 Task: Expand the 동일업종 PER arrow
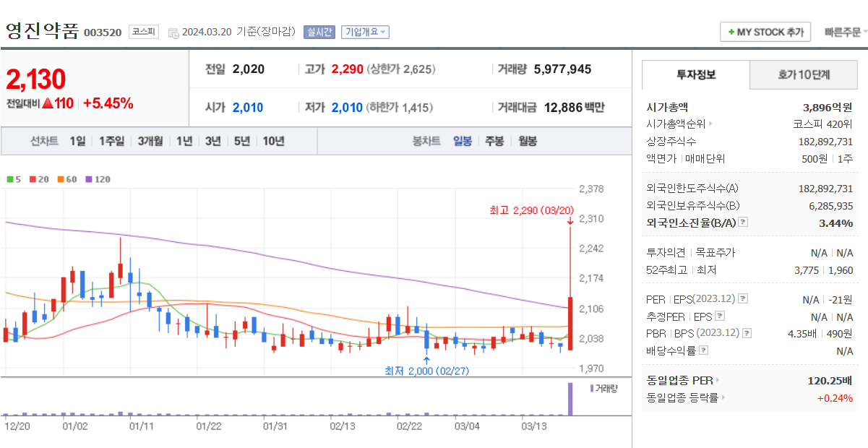(718, 380)
